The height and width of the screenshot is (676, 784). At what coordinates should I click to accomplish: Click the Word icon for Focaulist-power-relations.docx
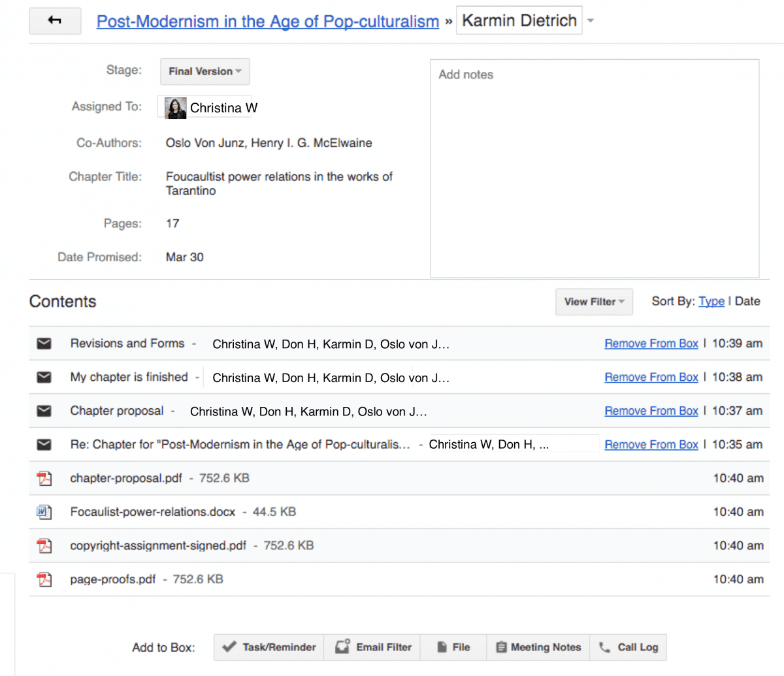44,512
